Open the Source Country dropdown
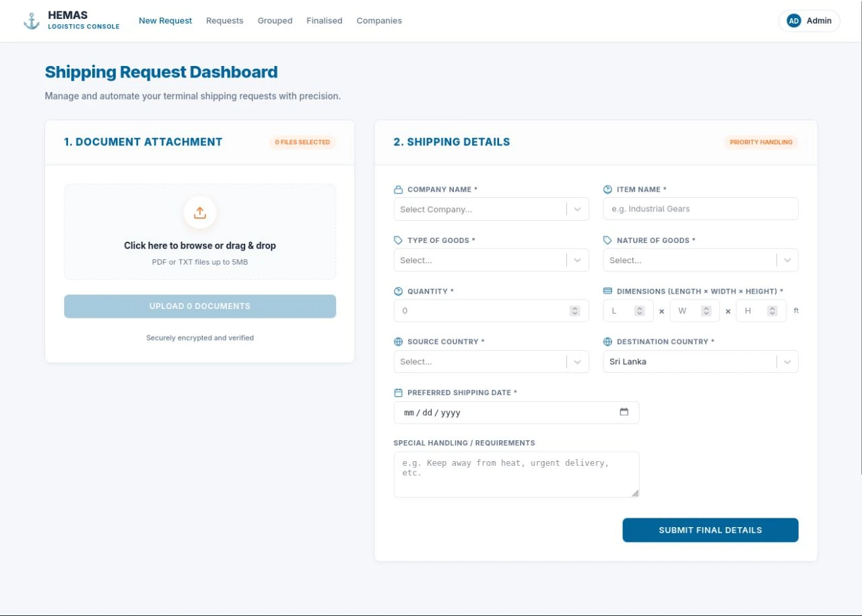Image resolution: width=862 pixels, height=616 pixels. (x=492, y=362)
